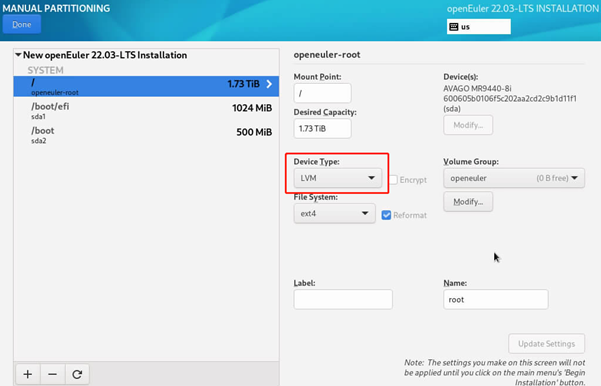
Task: Click the reload storage configuration icon
Action: [x=77, y=374]
